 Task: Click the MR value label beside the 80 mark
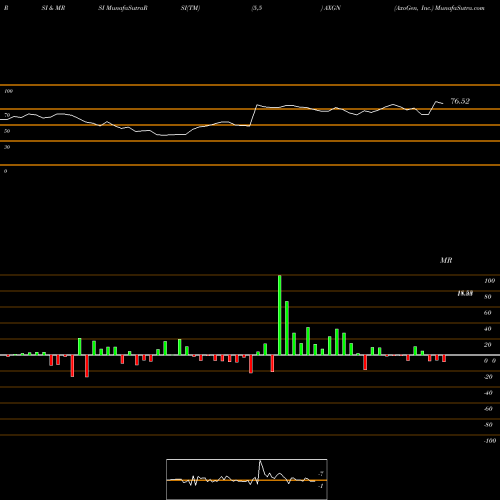[465, 293]
